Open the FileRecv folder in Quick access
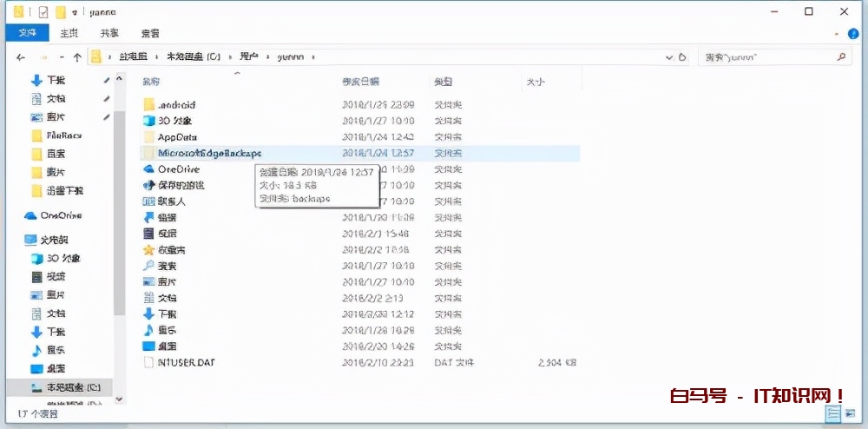The height and width of the screenshot is (429, 868). 56,135
